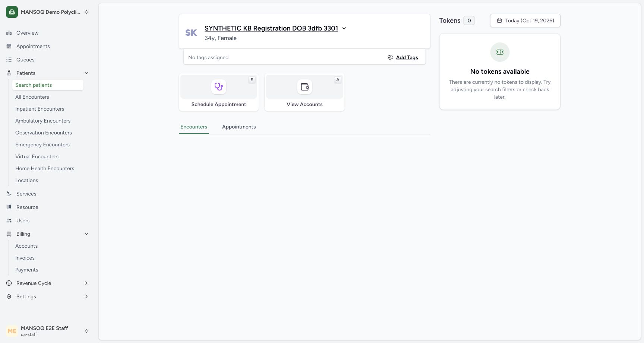The image size is (644, 343).
Task: Click the stethoscope Schedule Appointment icon
Action: (x=219, y=87)
